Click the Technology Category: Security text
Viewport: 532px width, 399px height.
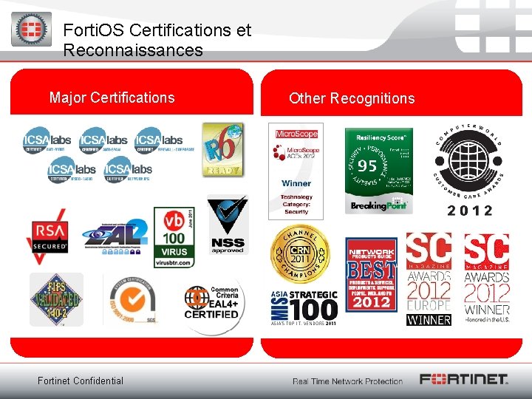(x=296, y=204)
